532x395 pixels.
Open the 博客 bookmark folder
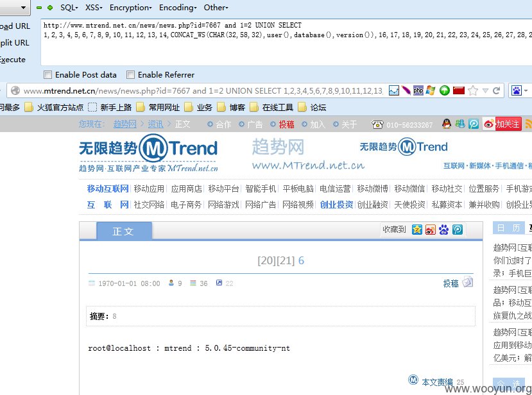tap(231, 108)
